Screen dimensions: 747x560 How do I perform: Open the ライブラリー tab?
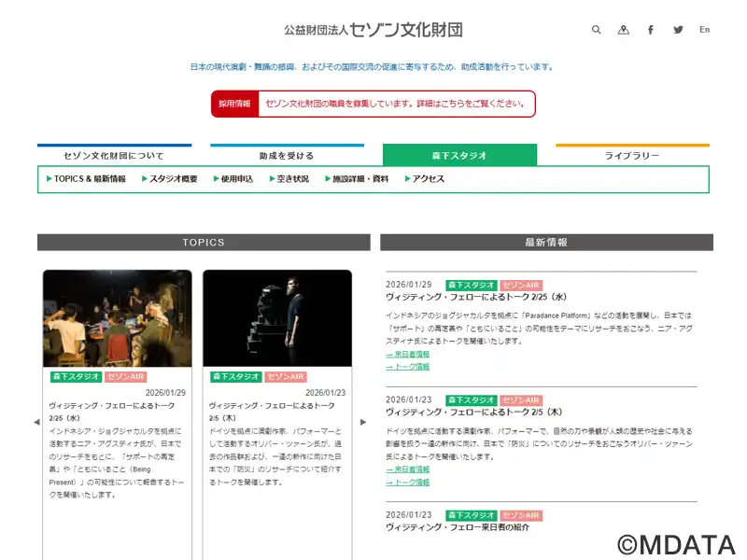tap(632, 156)
